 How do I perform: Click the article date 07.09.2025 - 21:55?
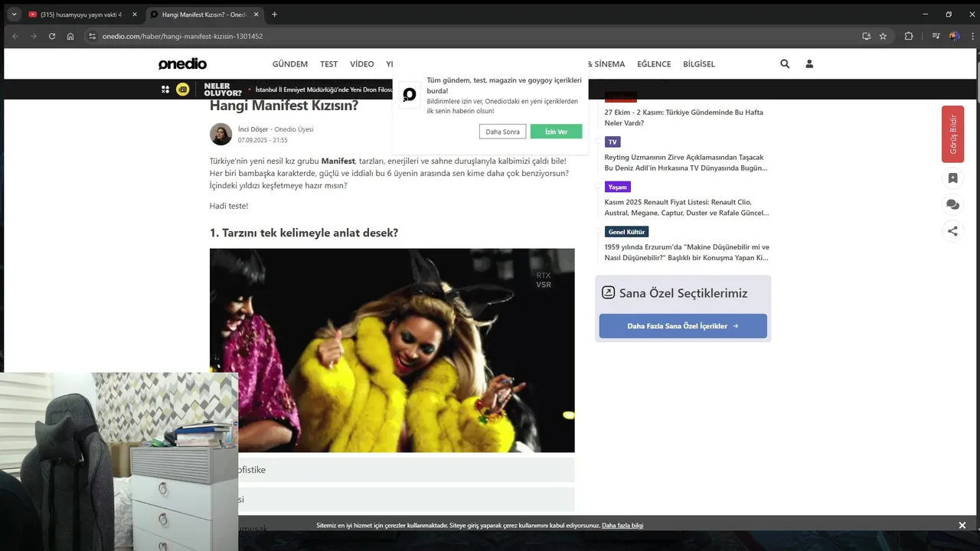click(x=263, y=141)
